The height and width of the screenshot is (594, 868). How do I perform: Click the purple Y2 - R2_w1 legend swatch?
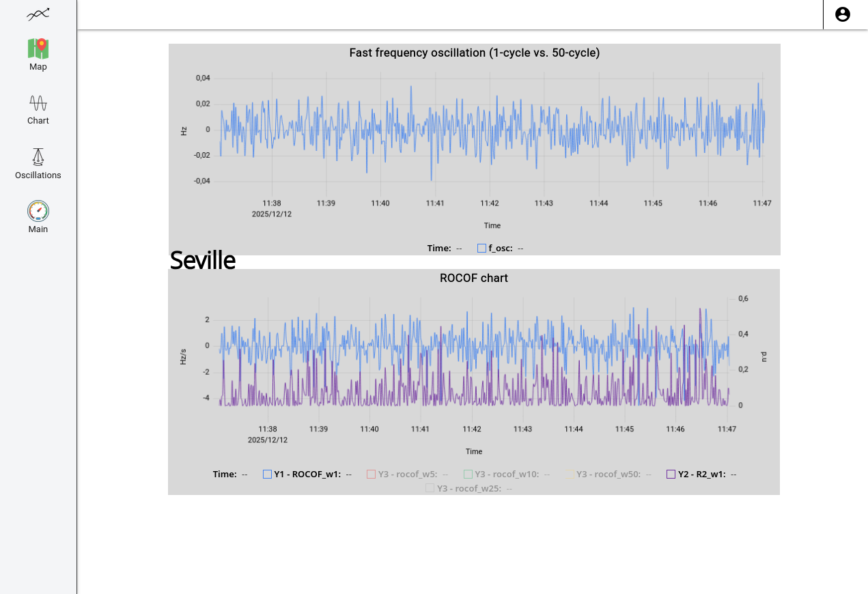click(x=671, y=474)
